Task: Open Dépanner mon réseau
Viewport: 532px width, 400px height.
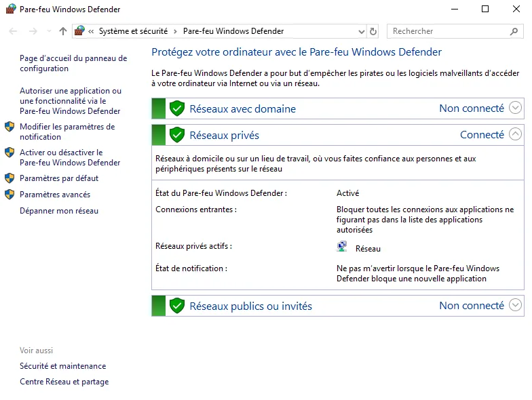Action: coord(59,211)
